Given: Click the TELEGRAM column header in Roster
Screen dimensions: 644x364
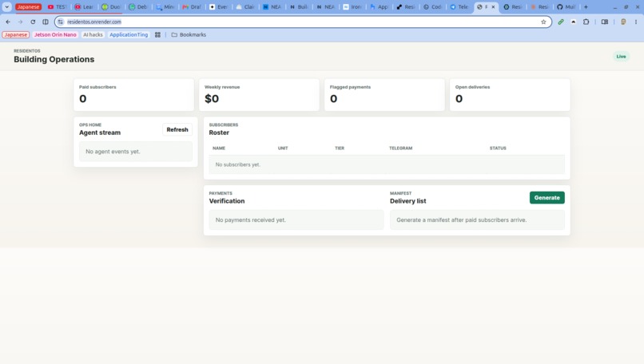Looking at the screenshot, I should point(400,148).
